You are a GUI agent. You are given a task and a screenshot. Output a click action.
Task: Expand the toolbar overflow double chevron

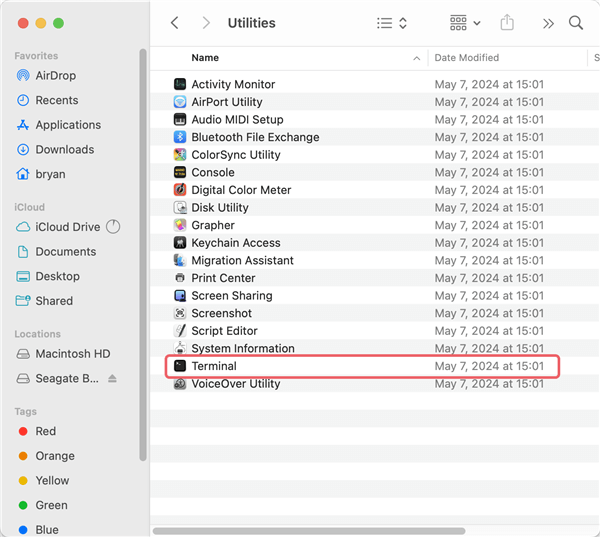548,23
